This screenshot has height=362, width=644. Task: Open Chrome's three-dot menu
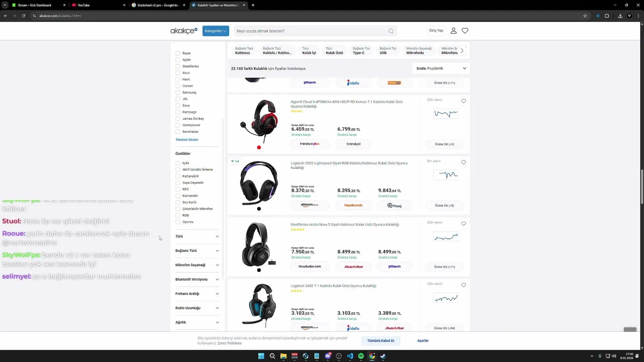pos(638,16)
